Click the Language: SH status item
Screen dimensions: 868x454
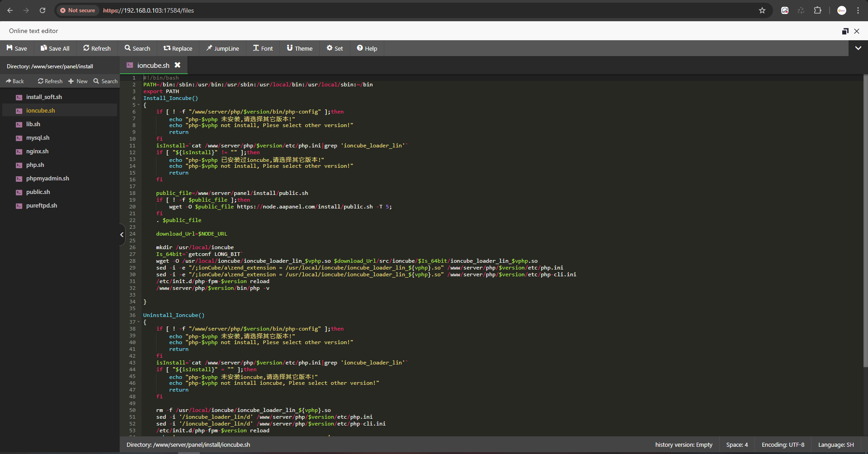coord(835,445)
